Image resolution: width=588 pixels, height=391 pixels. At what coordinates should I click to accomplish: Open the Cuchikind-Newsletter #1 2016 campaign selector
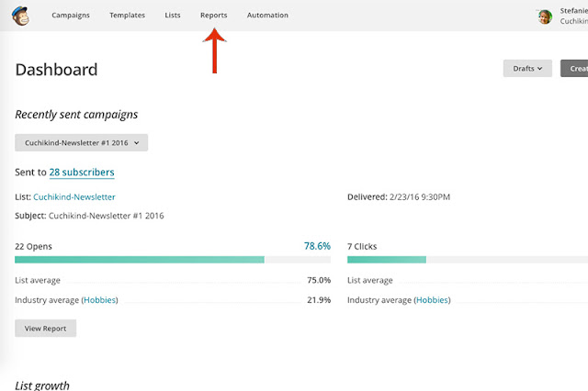(x=82, y=142)
